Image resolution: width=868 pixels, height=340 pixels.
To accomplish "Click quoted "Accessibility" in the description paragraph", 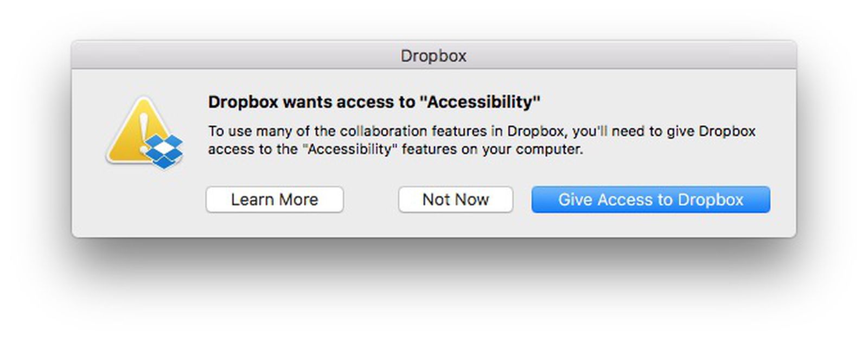I will coord(349,149).
